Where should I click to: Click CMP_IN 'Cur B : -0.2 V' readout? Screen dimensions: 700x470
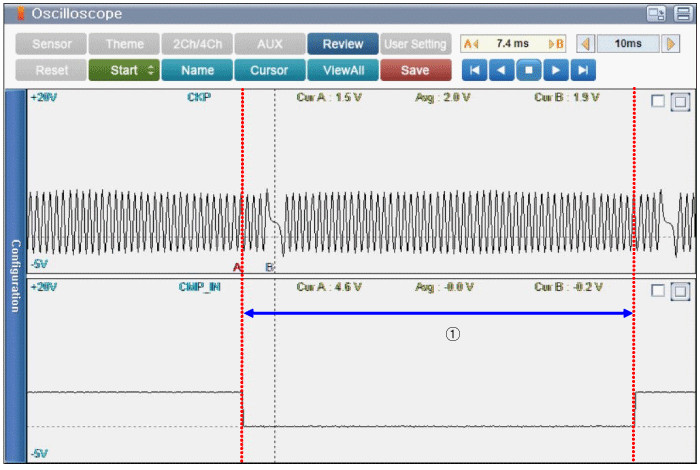point(568,287)
